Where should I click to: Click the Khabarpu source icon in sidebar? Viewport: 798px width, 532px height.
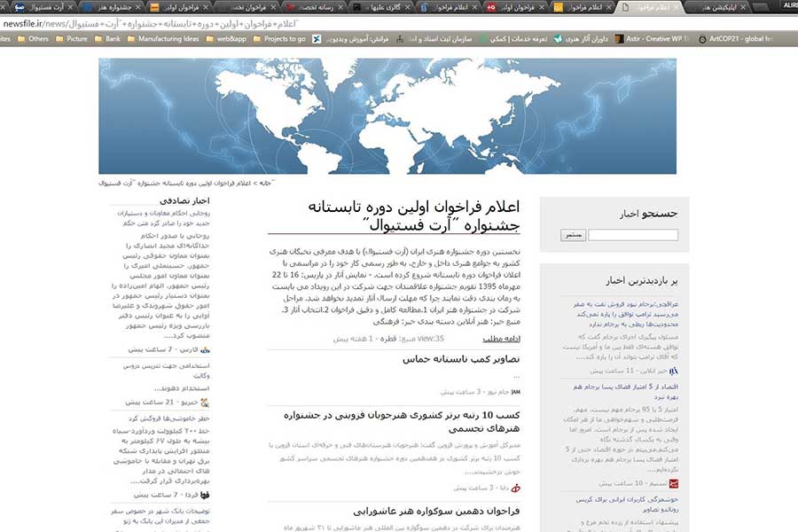click(x=205, y=403)
